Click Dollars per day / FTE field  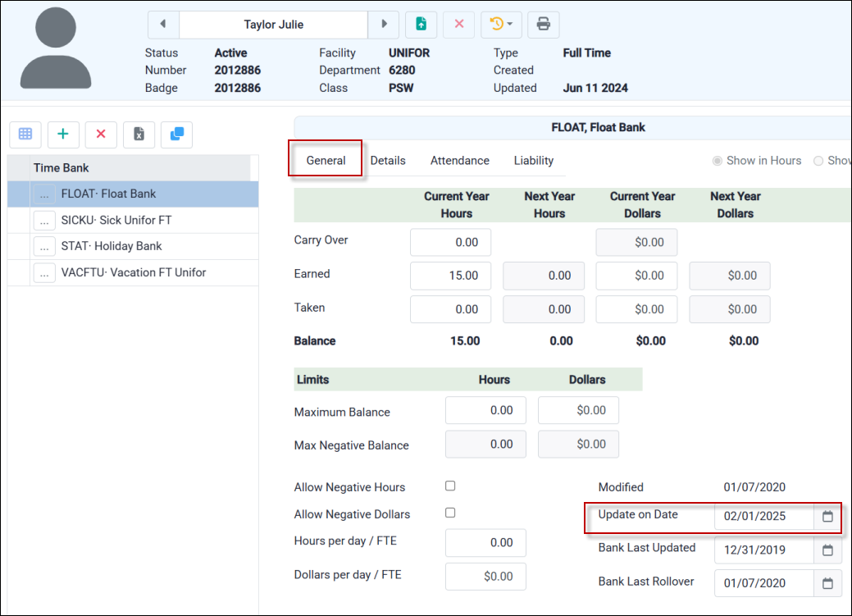[x=485, y=577]
